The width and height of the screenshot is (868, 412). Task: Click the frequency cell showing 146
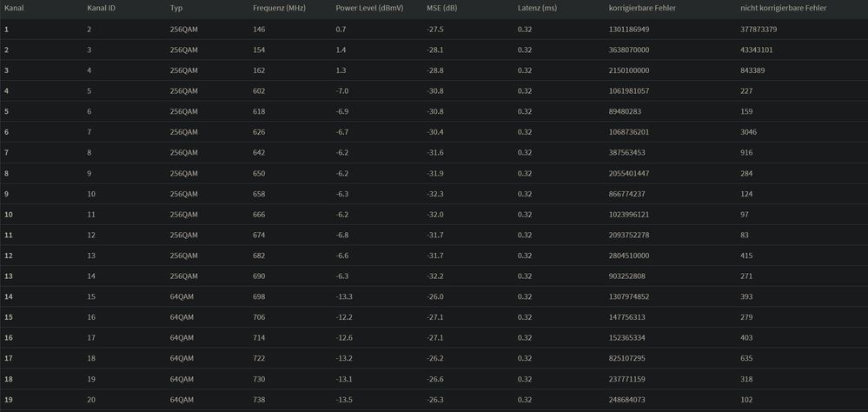point(259,30)
